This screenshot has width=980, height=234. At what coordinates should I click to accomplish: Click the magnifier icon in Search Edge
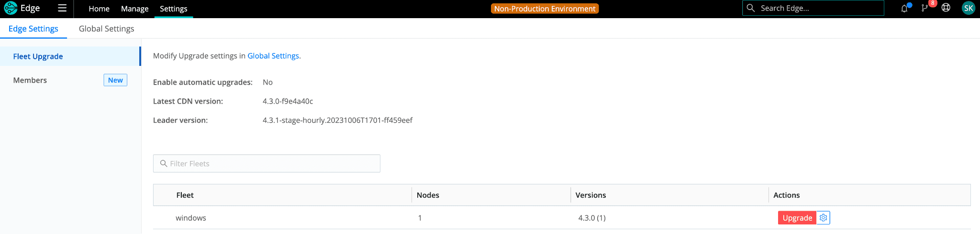click(x=751, y=8)
